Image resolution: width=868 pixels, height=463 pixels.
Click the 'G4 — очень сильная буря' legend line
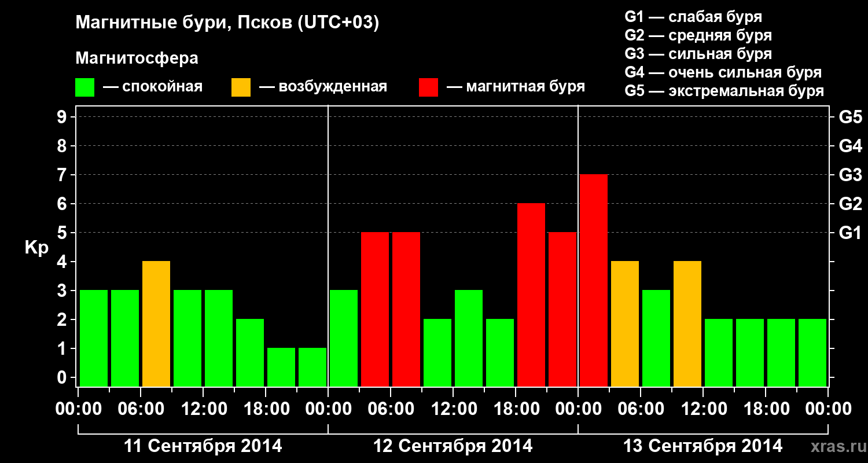(723, 72)
